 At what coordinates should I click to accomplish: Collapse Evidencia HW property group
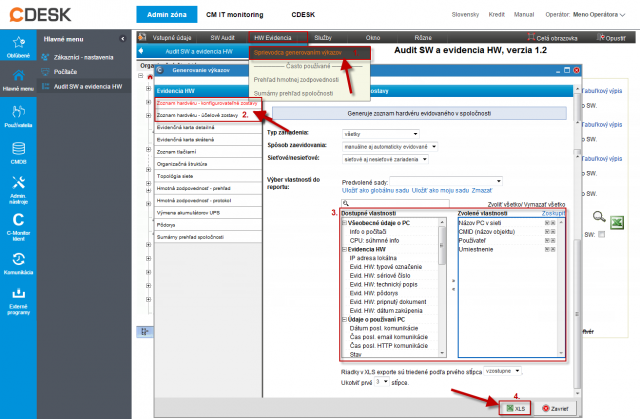[344, 249]
